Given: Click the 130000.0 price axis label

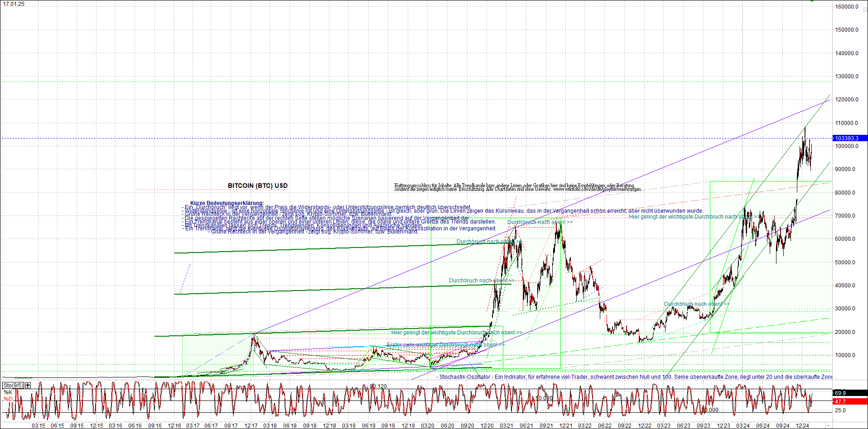Looking at the screenshot, I should click(x=847, y=76).
